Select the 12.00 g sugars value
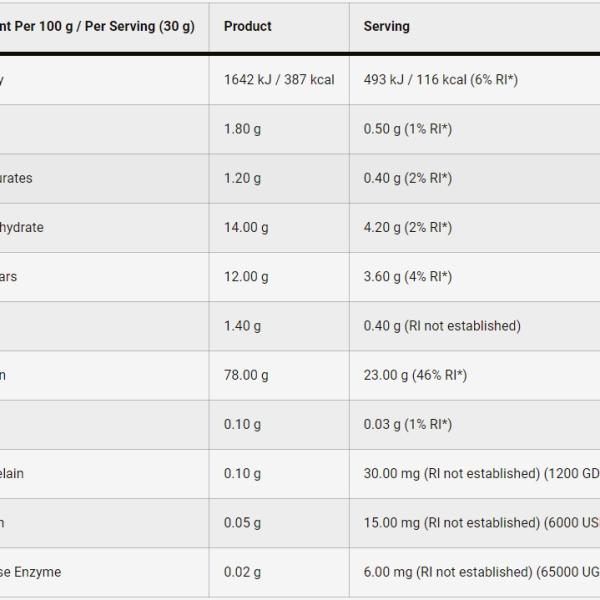The height and width of the screenshot is (600, 600). (246, 276)
